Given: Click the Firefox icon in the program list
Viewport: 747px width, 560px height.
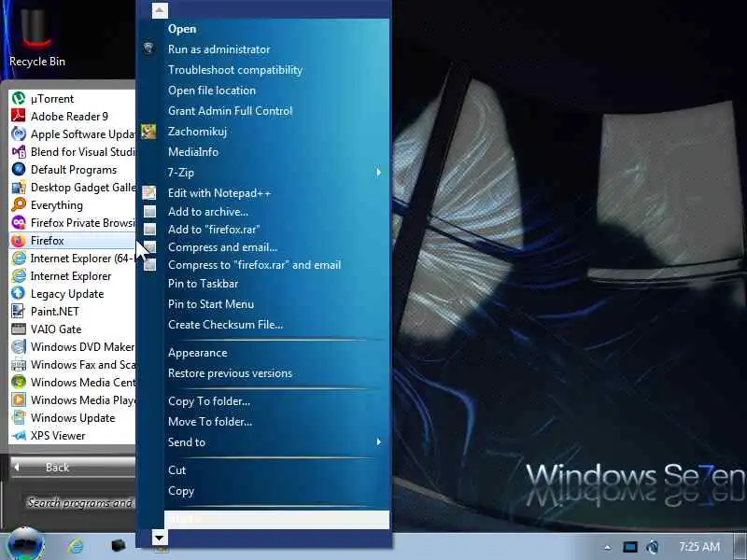Looking at the screenshot, I should pyautogui.click(x=19, y=241).
